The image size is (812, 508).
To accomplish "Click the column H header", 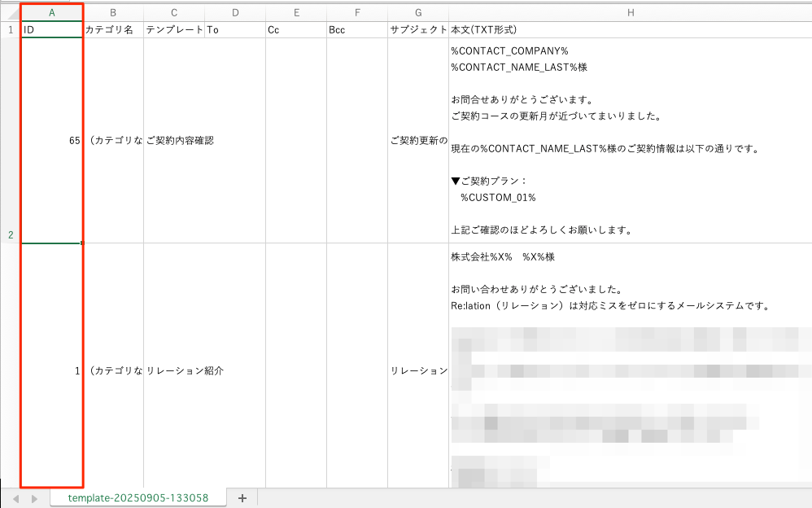I will point(630,12).
